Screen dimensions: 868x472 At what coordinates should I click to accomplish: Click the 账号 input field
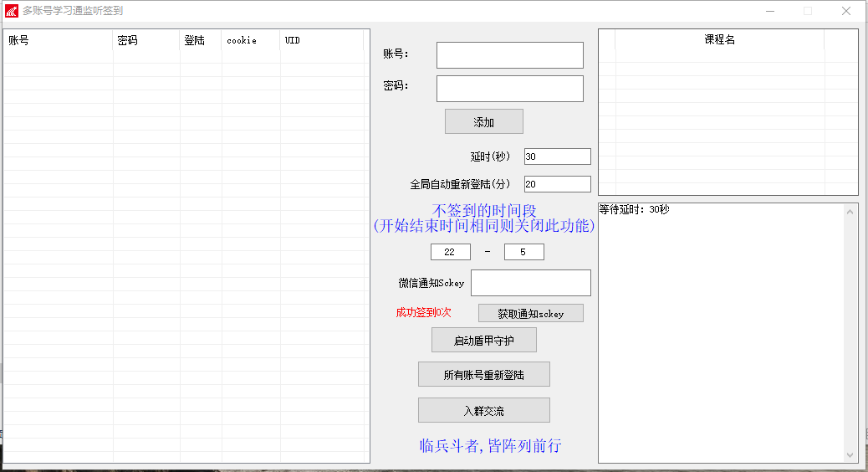pos(510,55)
